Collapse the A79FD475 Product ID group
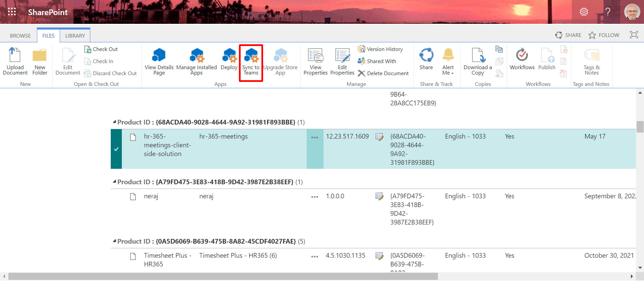 point(114,182)
